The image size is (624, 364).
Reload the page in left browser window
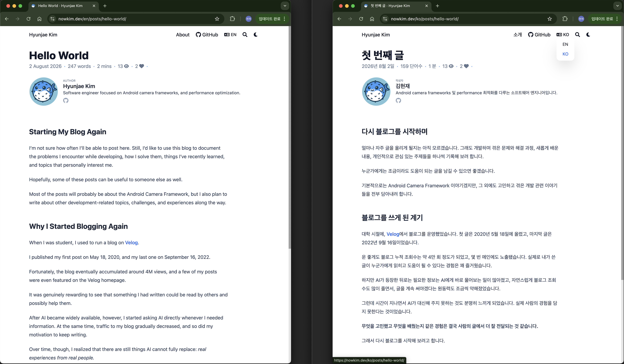28,19
